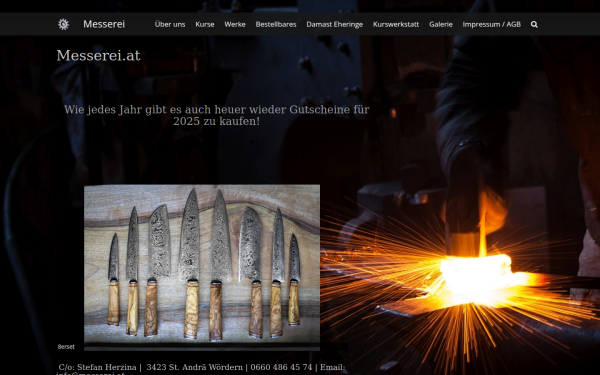Open Kurswerkstatt menu item

coord(396,24)
